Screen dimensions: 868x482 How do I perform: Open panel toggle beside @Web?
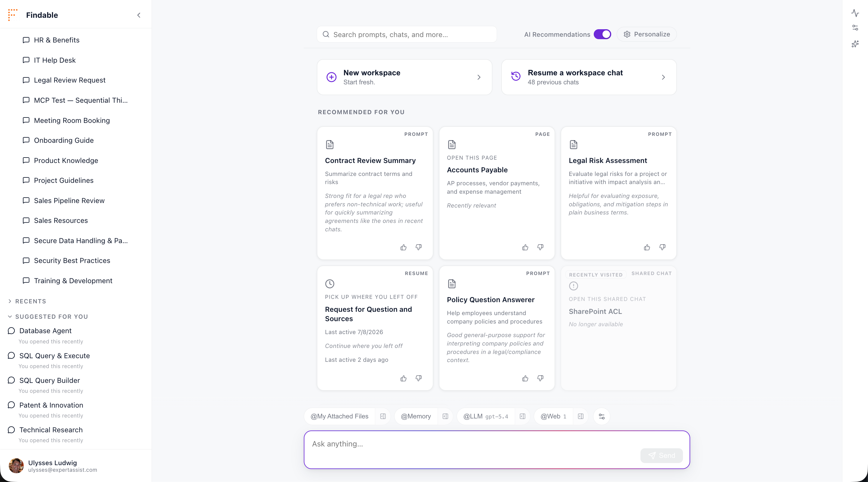tap(580, 416)
